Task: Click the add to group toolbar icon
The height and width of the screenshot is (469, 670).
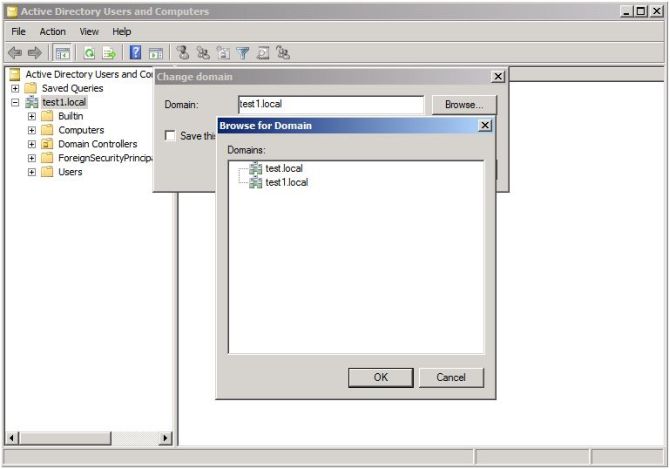Action: click(283, 53)
